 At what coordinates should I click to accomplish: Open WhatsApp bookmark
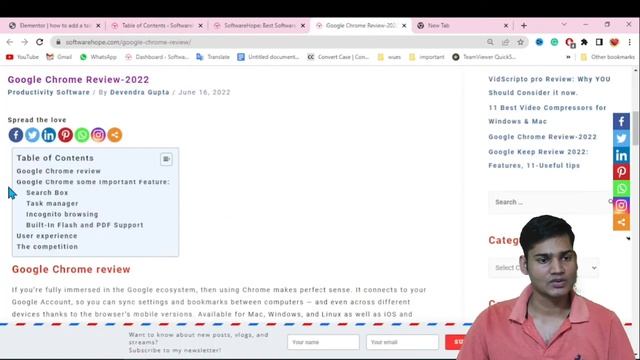98,57
